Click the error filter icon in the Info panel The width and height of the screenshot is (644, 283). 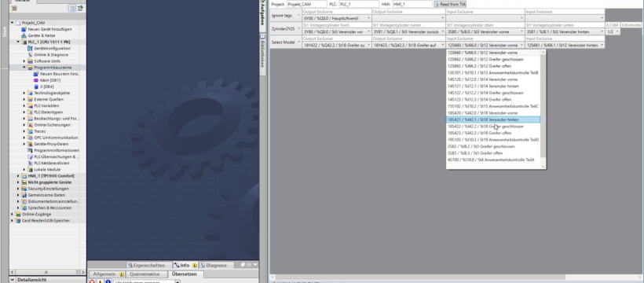coord(93,281)
